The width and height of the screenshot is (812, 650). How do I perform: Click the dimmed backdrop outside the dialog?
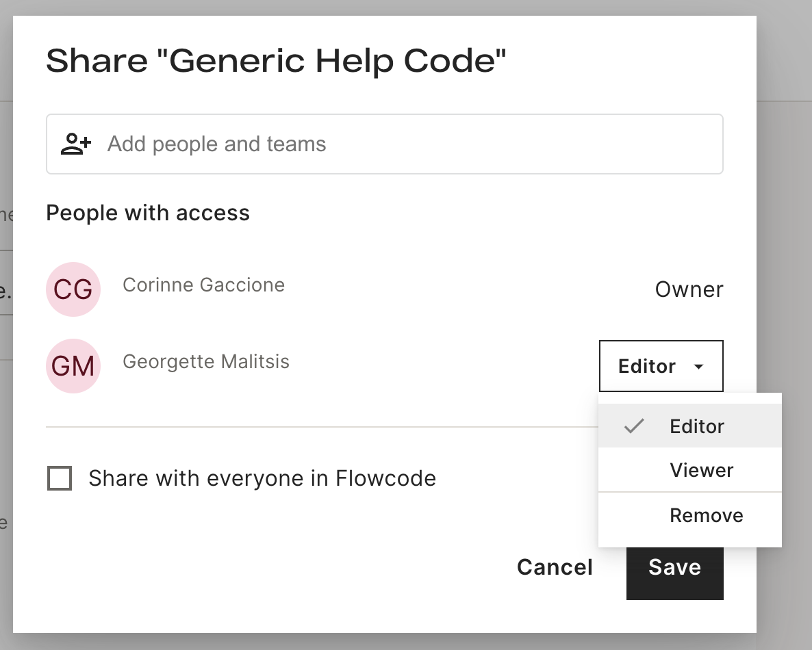pos(784,207)
